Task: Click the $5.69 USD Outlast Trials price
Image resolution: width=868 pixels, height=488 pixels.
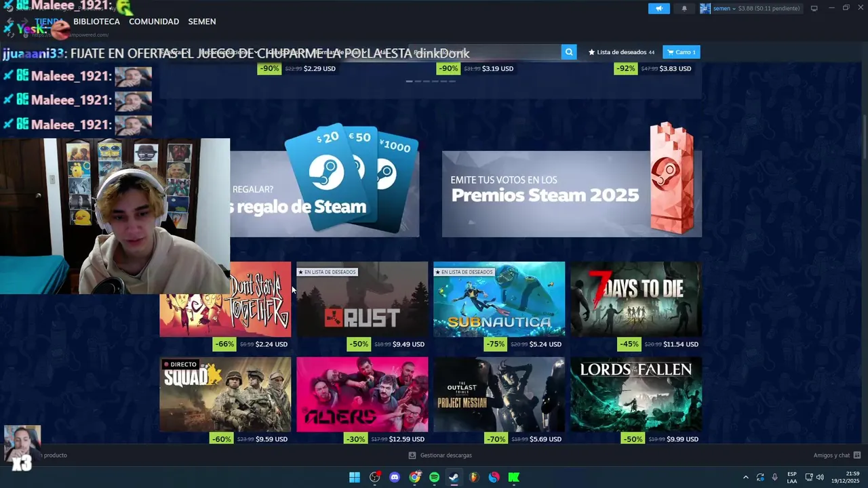Action: coord(545,439)
